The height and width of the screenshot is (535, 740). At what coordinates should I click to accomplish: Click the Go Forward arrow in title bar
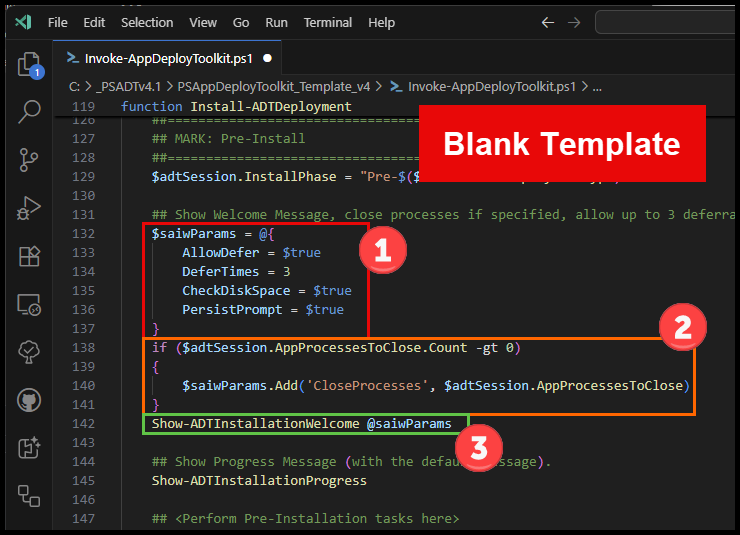pyautogui.click(x=574, y=22)
